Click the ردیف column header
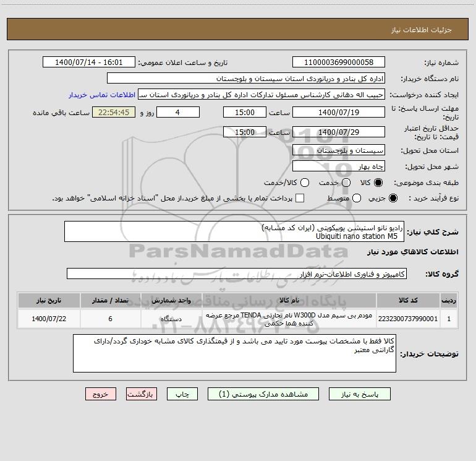 449,300
